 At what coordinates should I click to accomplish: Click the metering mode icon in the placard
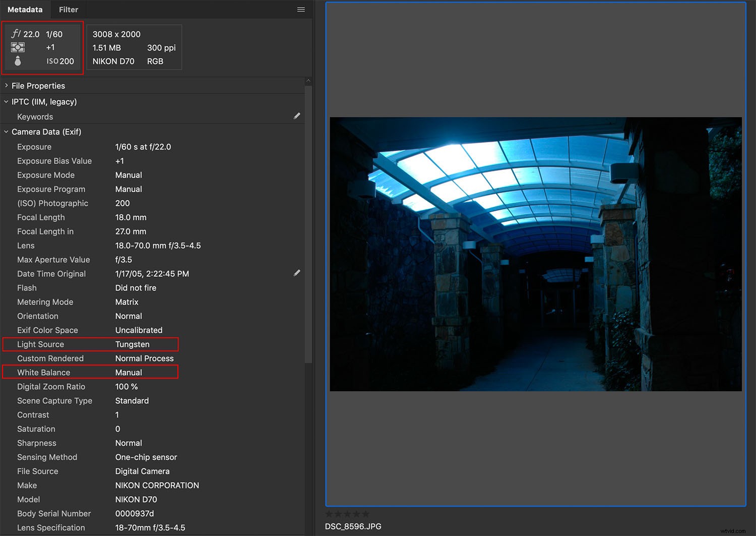[18, 47]
